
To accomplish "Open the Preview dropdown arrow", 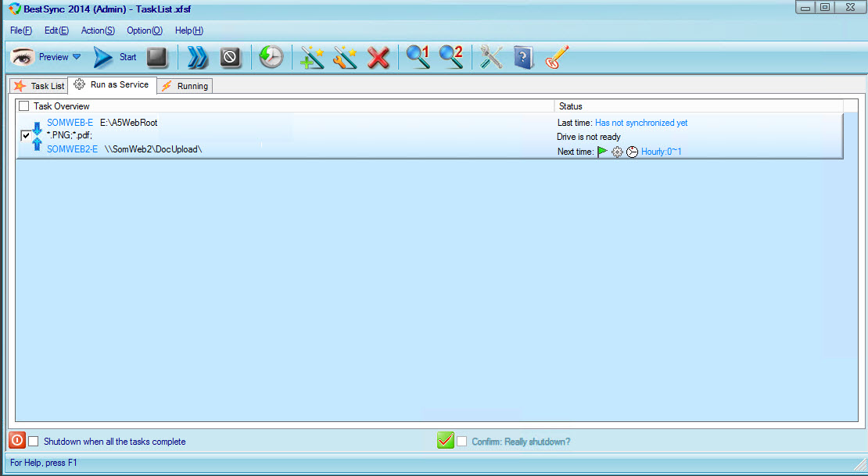I will tap(77, 56).
